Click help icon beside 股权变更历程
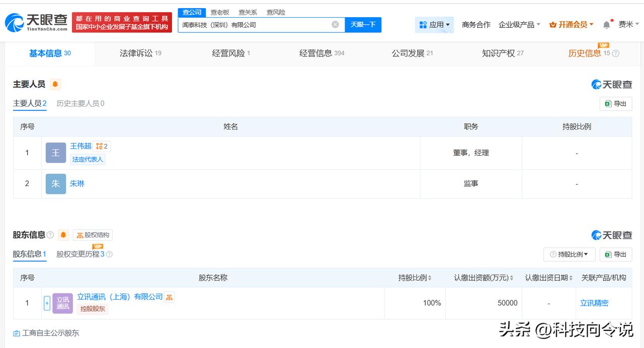 tap(110, 254)
